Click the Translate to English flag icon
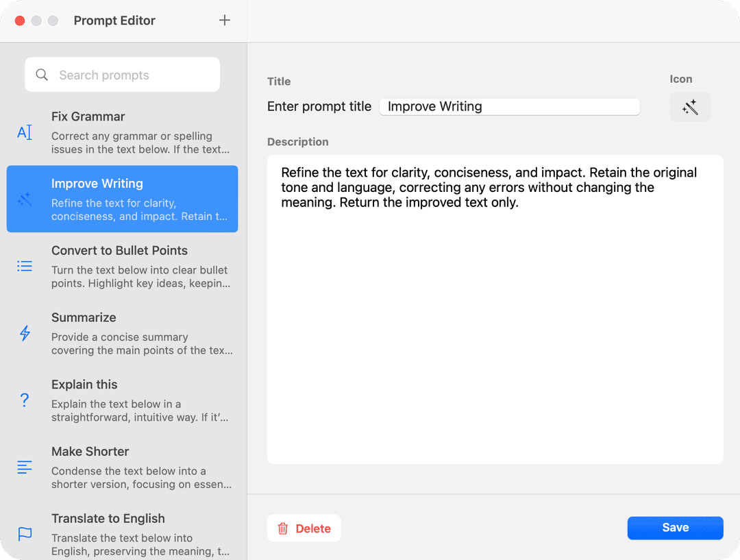Image resolution: width=740 pixels, height=560 pixels. click(25, 534)
